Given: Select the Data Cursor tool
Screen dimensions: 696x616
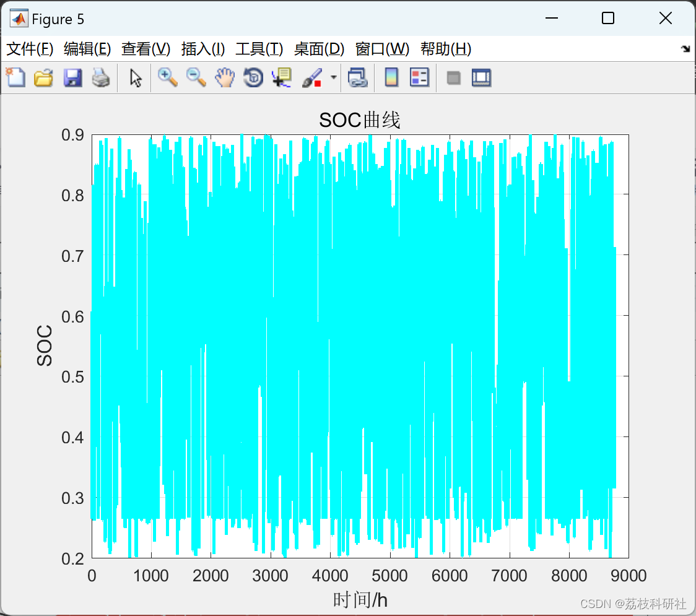Looking at the screenshot, I should tap(282, 77).
